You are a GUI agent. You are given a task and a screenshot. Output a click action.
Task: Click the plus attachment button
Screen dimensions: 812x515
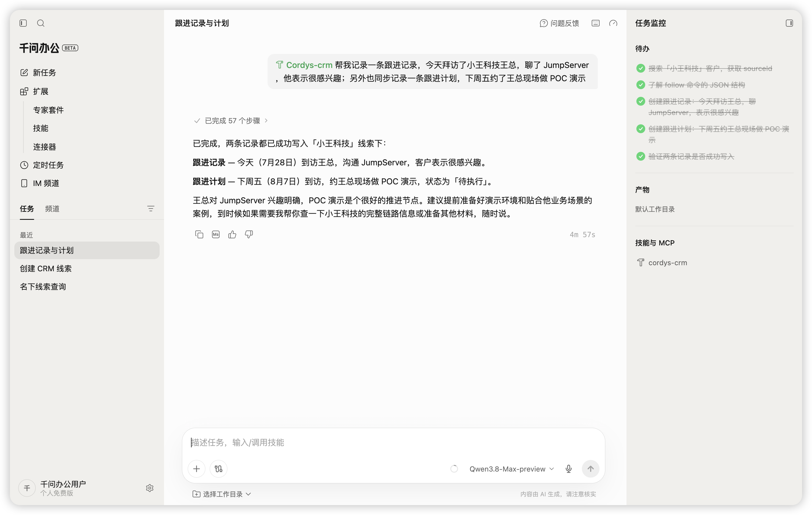click(x=196, y=469)
